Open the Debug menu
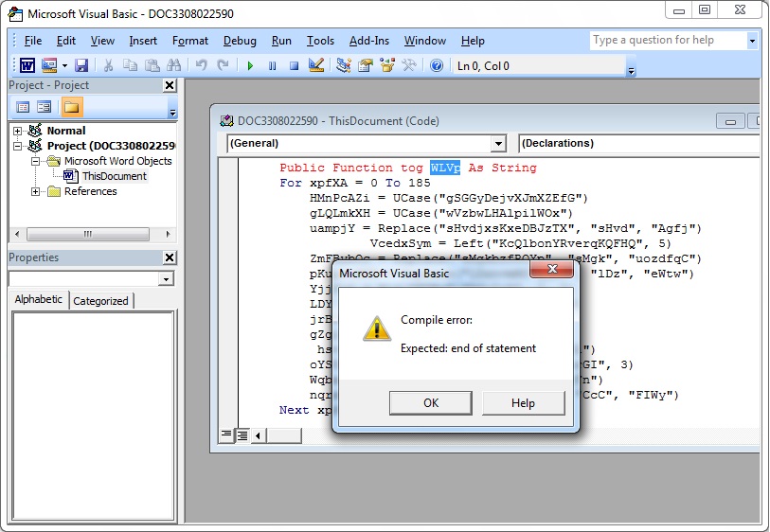770x532 pixels. tap(240, 41)
